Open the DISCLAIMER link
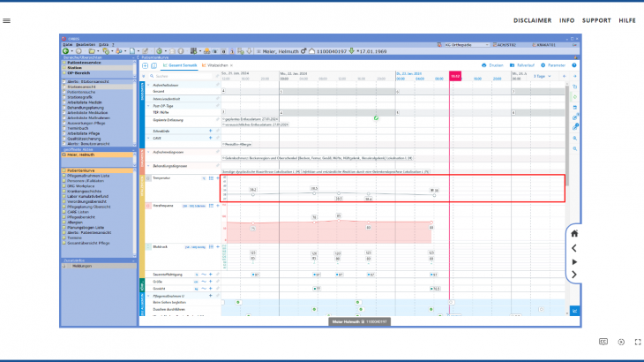The image size is (644, 362). click(x=532, y=19)
